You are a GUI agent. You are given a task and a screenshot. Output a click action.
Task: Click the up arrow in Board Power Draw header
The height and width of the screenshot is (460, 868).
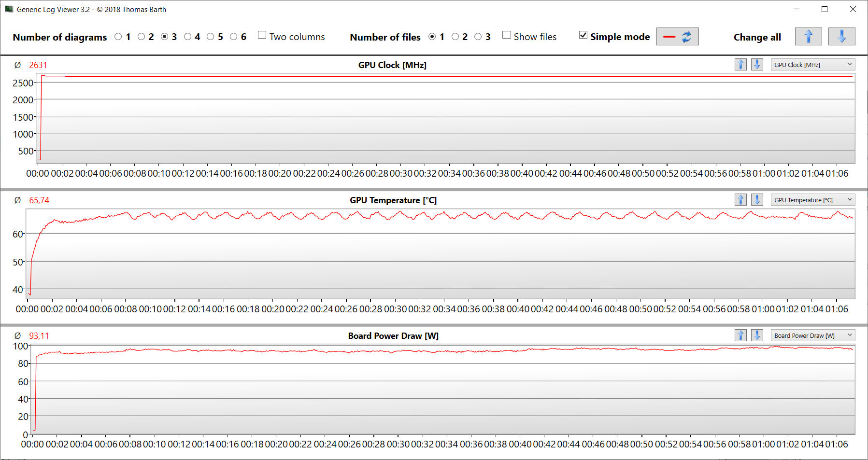pos(740,335)
